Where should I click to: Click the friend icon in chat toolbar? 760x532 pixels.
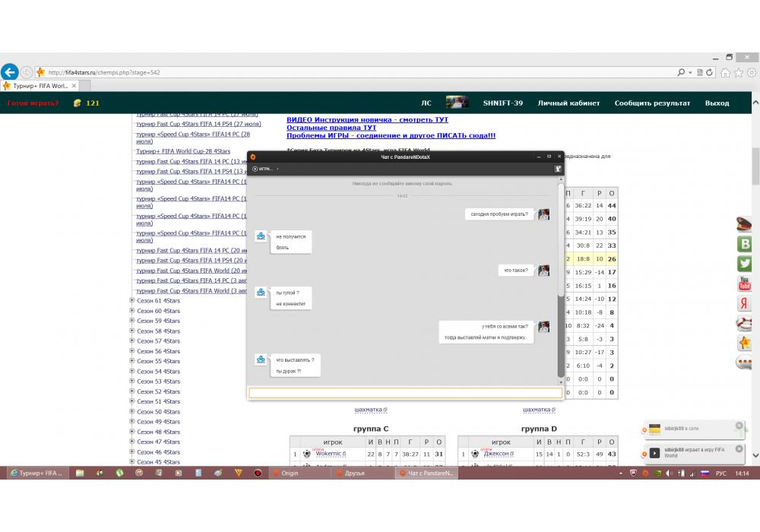point(558,169)
